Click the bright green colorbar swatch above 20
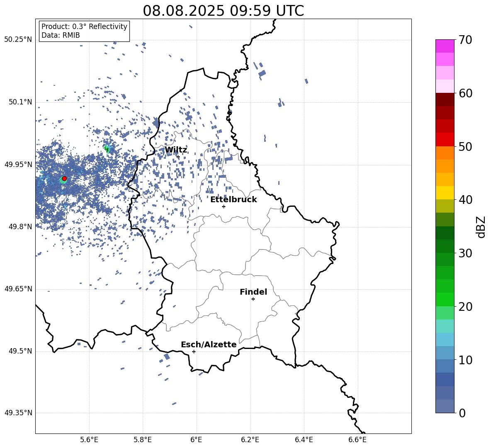491x448 pixels. [x=445, y=299]
